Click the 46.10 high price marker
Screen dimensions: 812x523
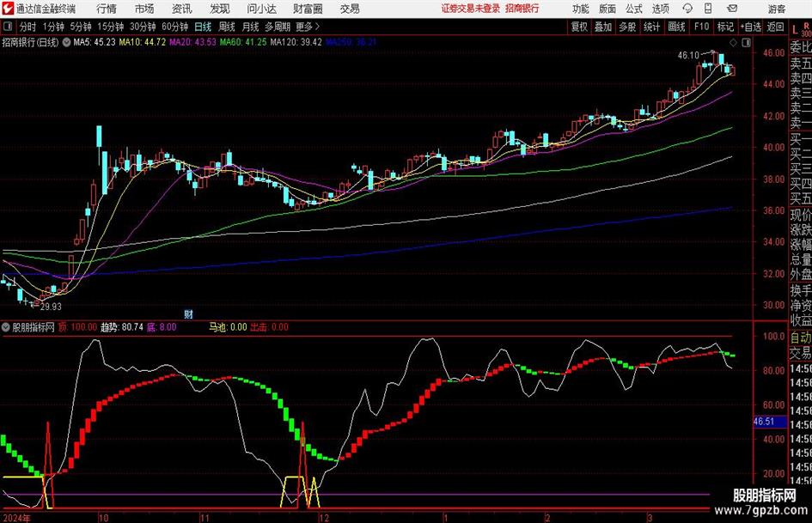(x=688, y=56)
